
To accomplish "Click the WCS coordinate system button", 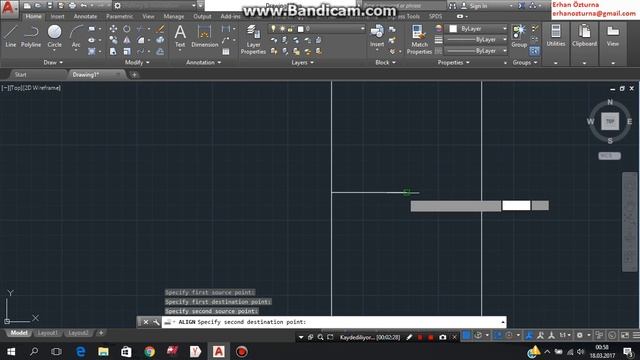I will click(x=609, y=156).
